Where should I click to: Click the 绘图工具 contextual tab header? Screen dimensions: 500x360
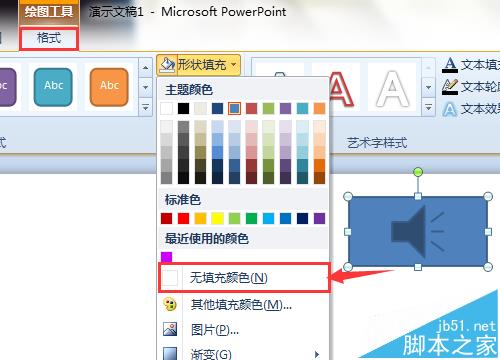click(x=49, y=12)
